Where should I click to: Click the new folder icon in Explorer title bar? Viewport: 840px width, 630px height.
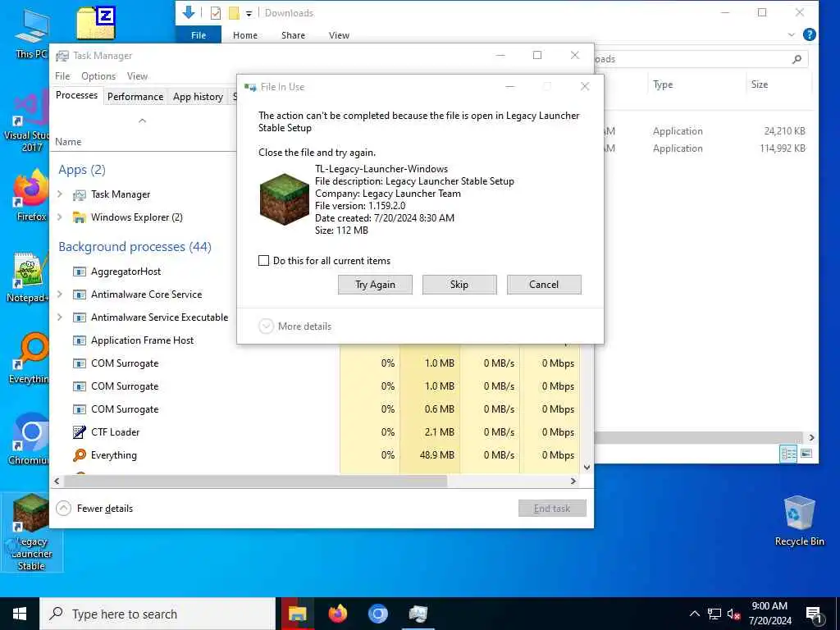[234, 13]
